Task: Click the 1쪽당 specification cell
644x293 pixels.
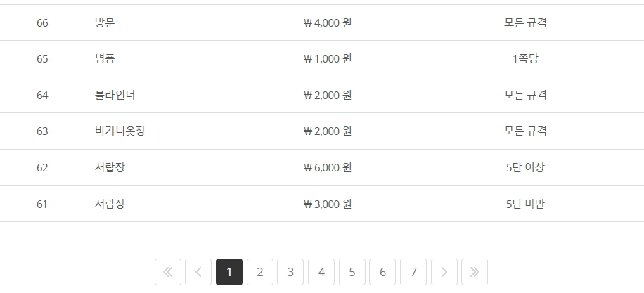Action: coord(525,59)
